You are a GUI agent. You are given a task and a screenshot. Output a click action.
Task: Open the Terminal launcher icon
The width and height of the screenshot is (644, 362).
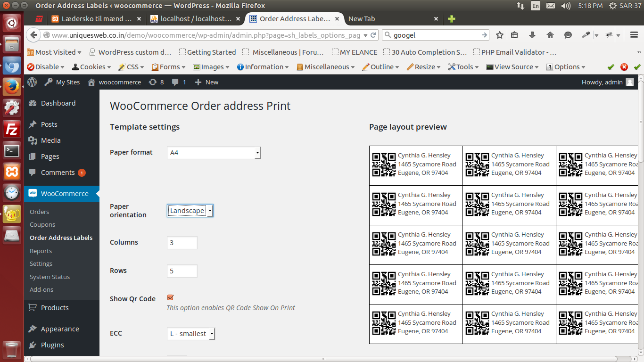tap(12, 151)
